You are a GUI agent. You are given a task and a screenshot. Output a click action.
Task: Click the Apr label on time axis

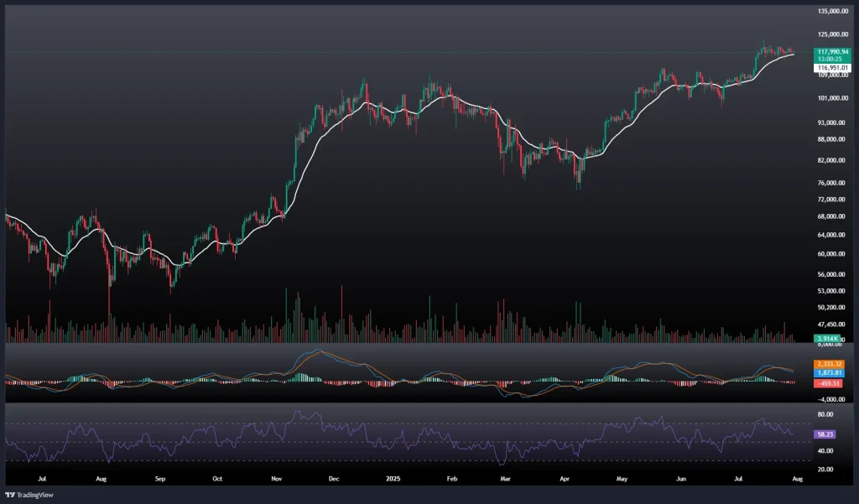coord(564,480)
